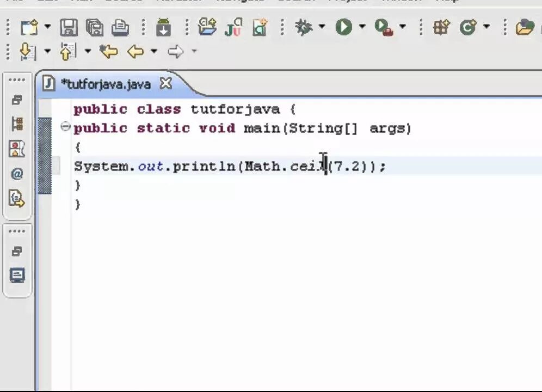542x392 pixels.
Task: Open the Declaration fast view icon
Action: 16,198
